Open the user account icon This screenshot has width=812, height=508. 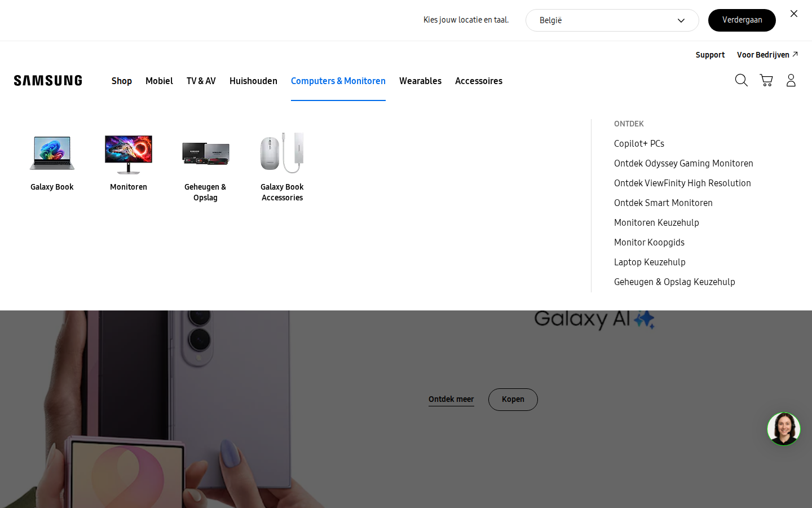pos(791,80)
